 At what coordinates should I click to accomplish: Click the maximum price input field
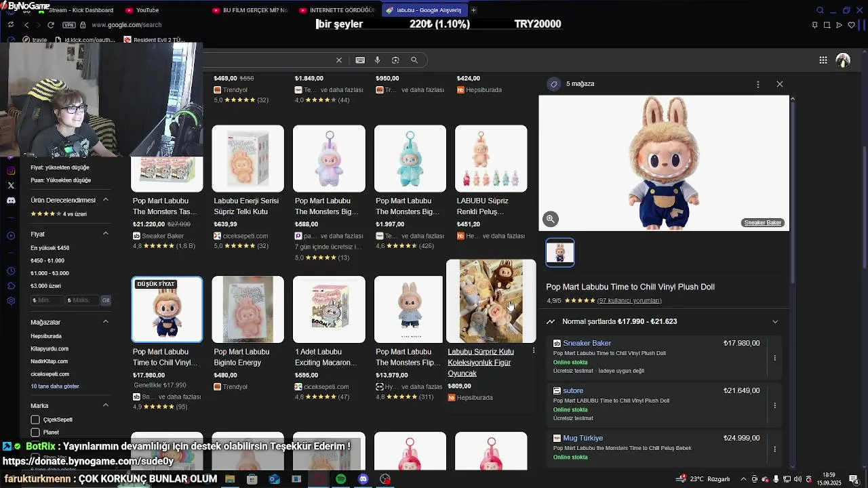click(x=82, y=300)
